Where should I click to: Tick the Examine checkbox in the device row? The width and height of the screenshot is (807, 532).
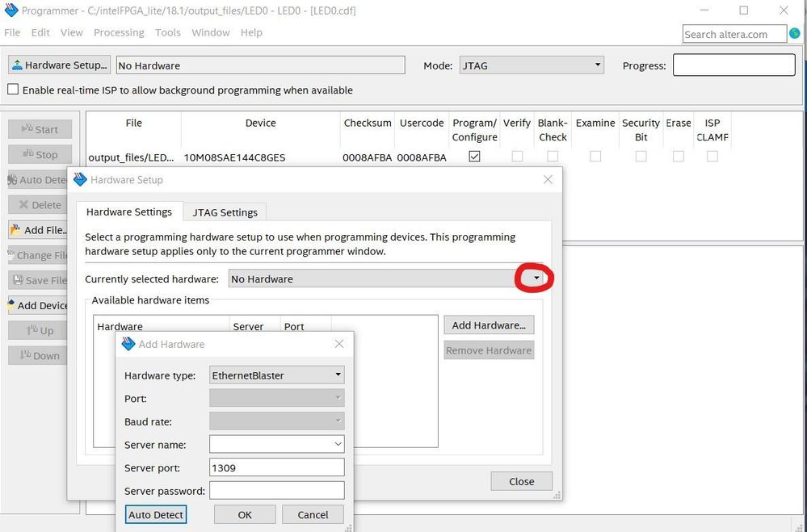click(x=595, y=156)
